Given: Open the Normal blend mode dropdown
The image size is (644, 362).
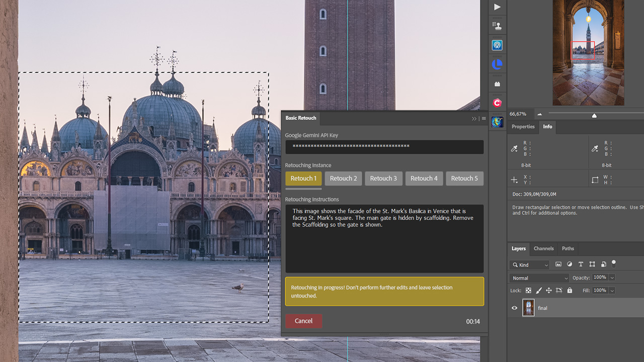Looking at the screenshot, I should pyautogui.click(x=539, y=277).
